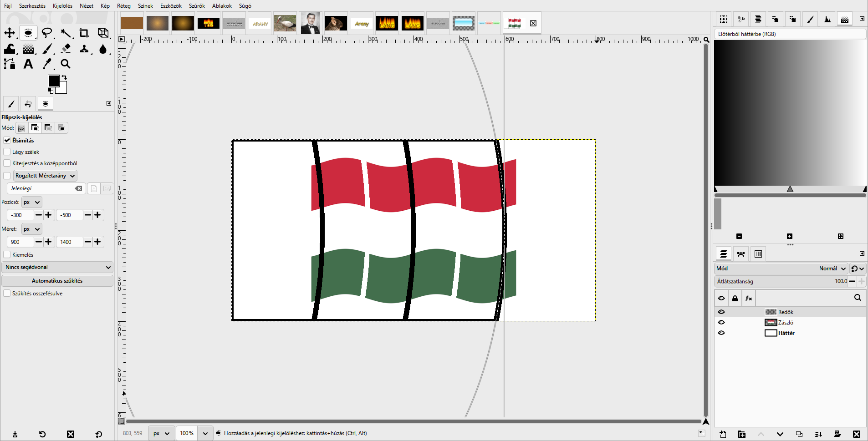
Task: Select the Crop tool
Action: click(x=84, y=33)
